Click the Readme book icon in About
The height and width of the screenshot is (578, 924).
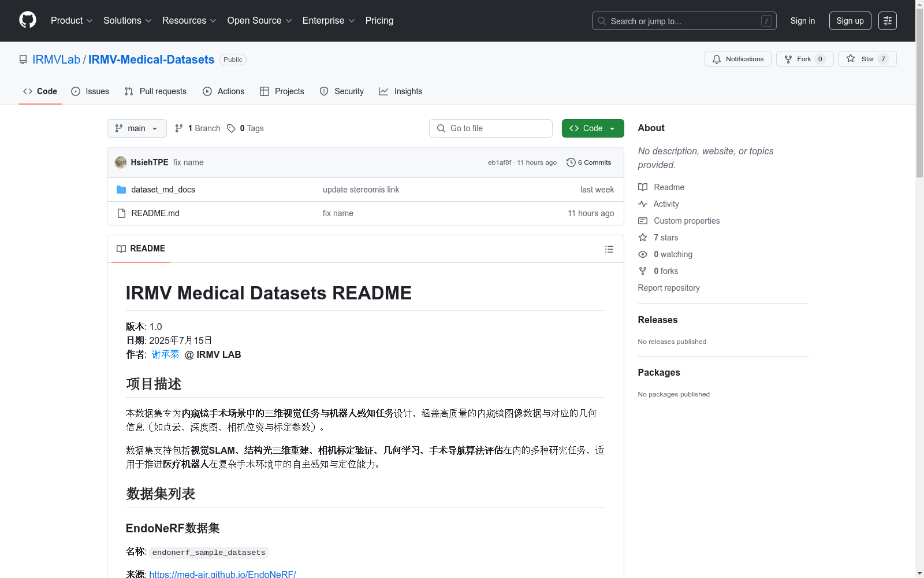(643, 187)
